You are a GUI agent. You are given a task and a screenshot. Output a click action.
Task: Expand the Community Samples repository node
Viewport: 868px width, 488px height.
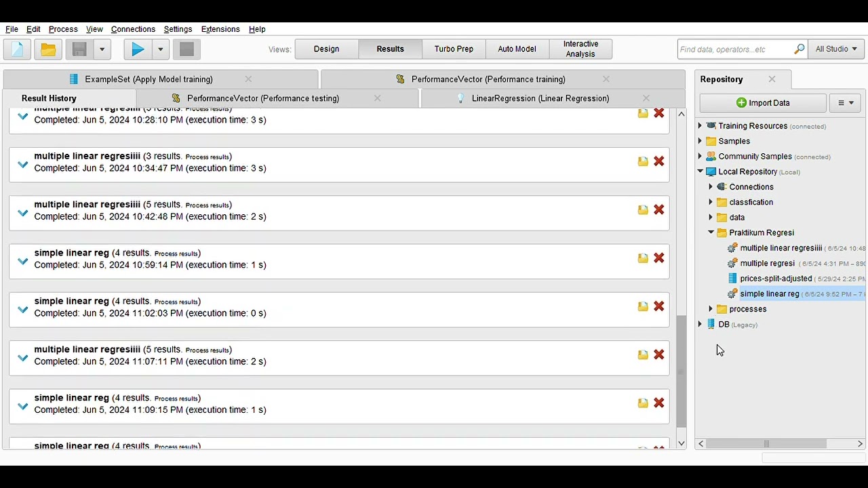coord(701,156)
